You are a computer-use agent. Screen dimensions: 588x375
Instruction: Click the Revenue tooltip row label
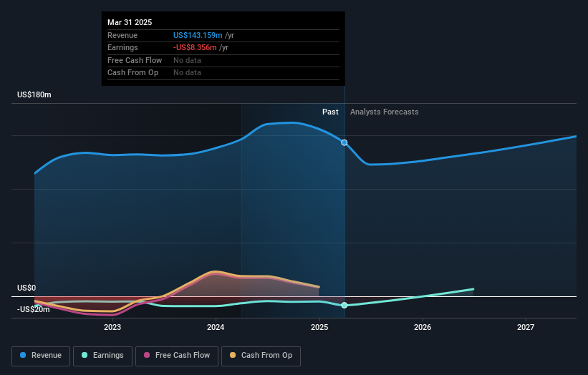(122, 35)
